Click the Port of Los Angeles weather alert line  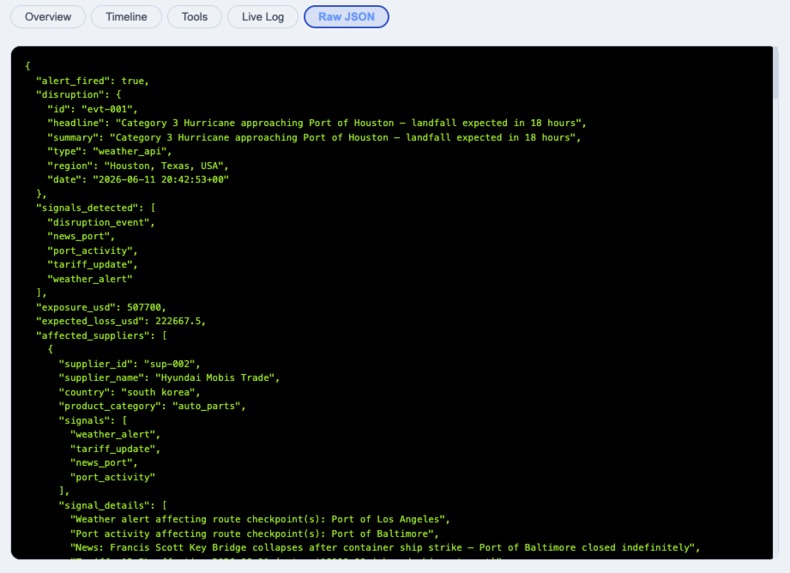260,519
